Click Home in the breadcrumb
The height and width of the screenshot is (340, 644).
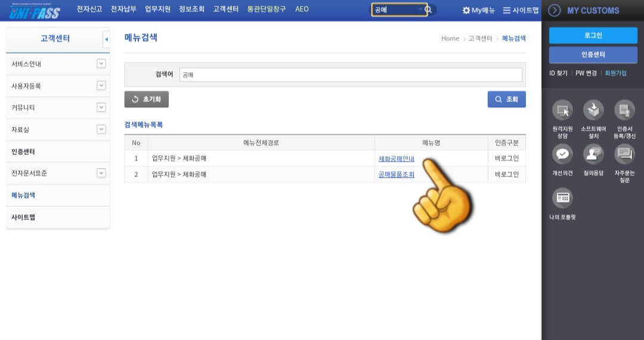pos(450,39)
